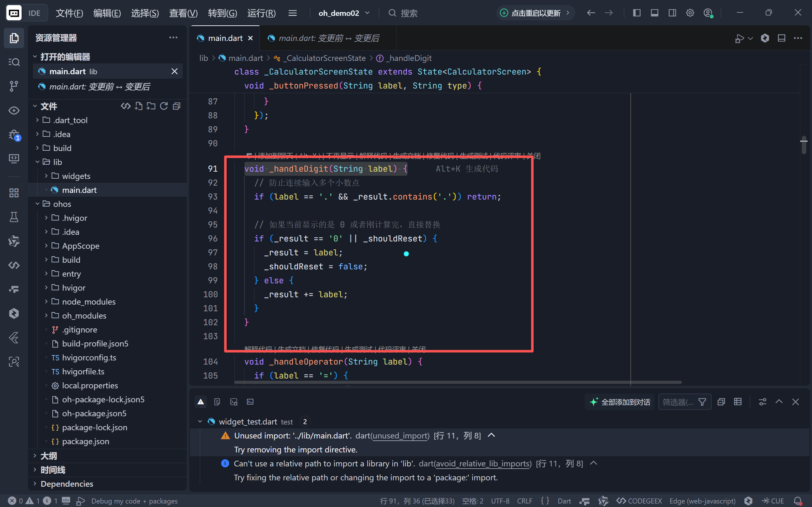Open the Extensions view icon
This screenshot has height=507, width=812.
click(14, 193)
